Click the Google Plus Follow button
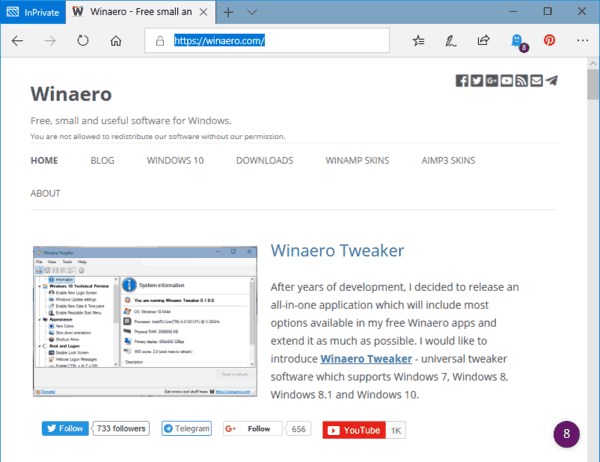600x462 pixels. pos(253,429)
